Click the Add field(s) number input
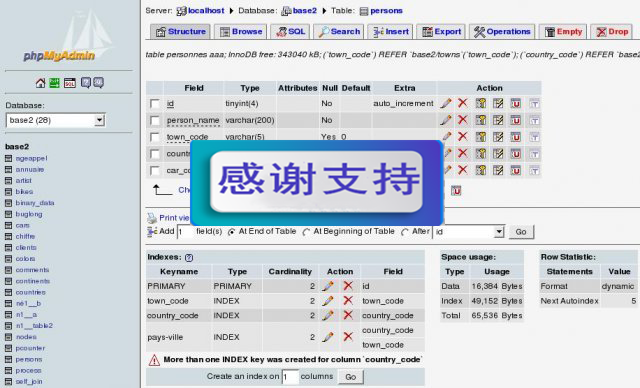 (x=185, y=232)
